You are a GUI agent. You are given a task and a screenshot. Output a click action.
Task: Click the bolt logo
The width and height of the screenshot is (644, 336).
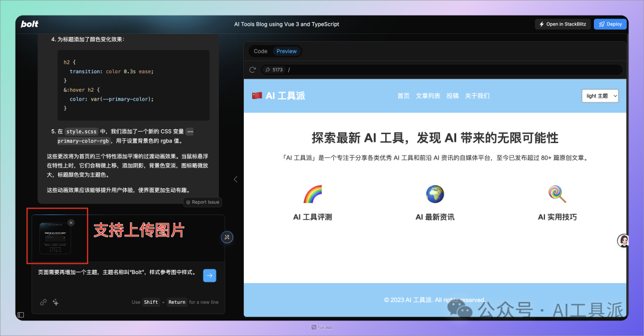(x=30, y=24)
